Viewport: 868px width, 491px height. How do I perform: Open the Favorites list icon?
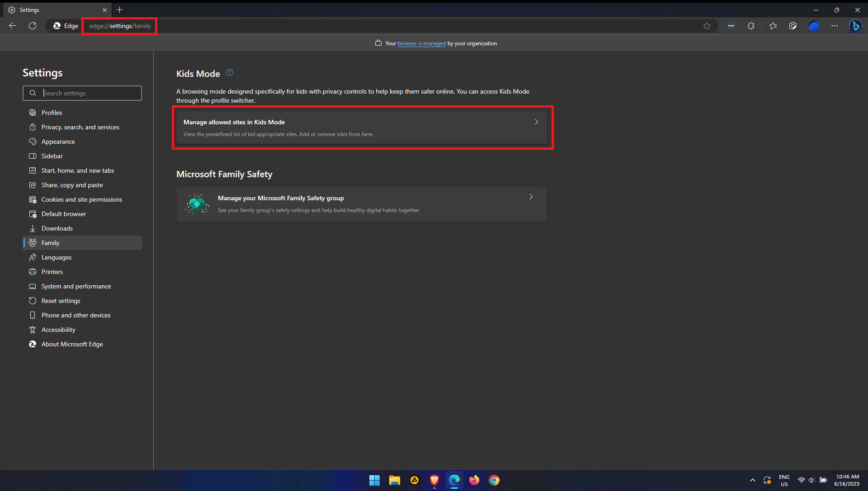[x=773, y=26]
